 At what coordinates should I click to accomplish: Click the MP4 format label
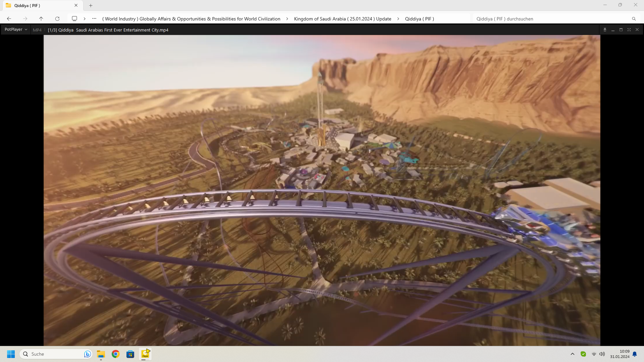point(37,30)
